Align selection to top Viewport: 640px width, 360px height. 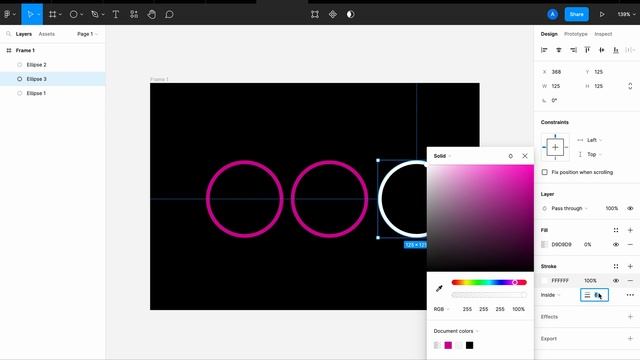click(x=587, y=50)
